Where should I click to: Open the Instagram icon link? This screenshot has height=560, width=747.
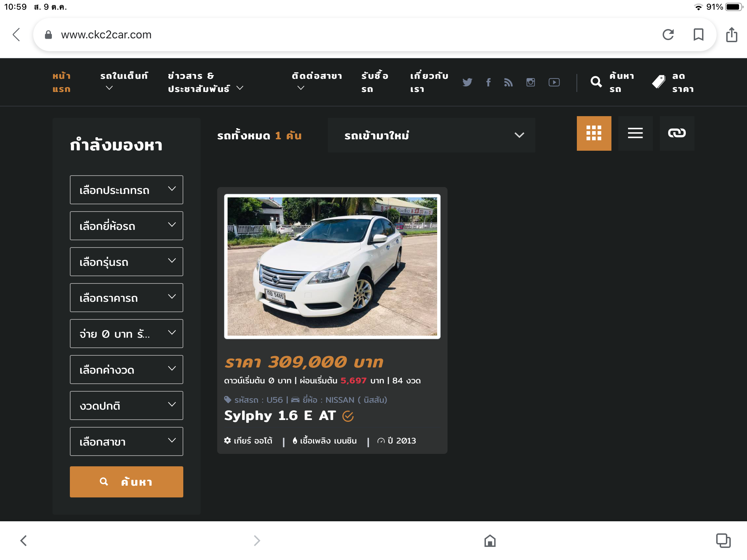tap(531, 82)
